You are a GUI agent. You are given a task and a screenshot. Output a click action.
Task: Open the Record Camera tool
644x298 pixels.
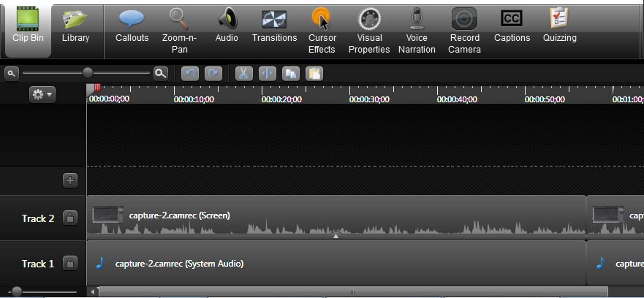pos(464,29)
